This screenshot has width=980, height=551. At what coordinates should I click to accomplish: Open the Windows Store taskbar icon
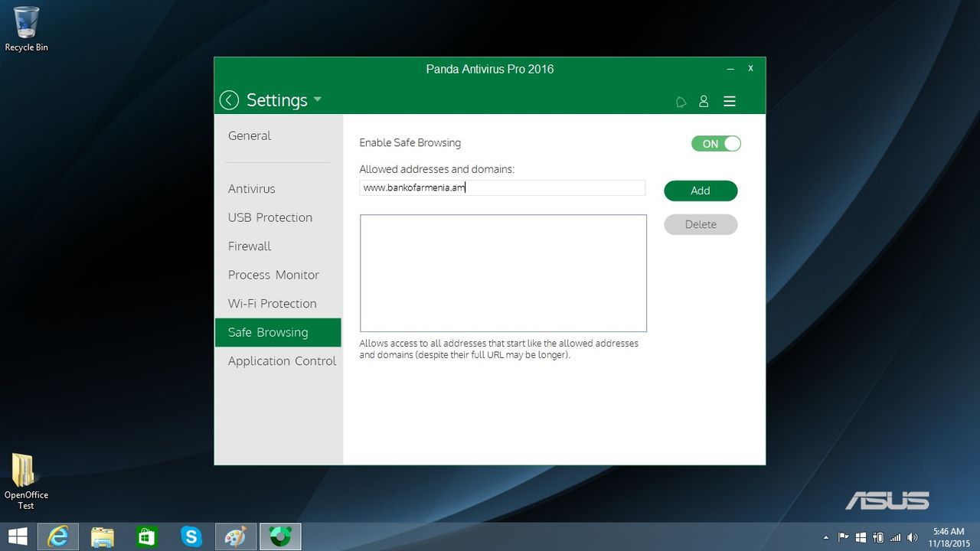(x=146, y=536)
